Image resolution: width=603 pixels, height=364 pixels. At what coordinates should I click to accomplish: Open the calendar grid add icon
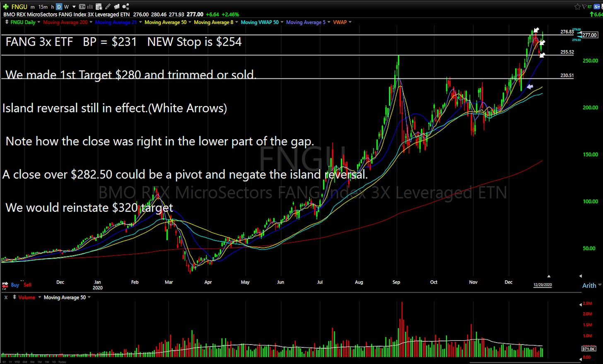pos(99,7)
